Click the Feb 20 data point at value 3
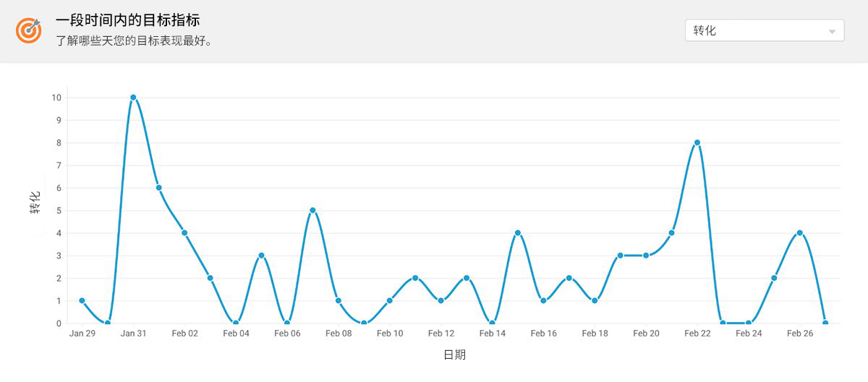This screenshot has height=382, width=868. pyautogui.click(x=646, y=255)
